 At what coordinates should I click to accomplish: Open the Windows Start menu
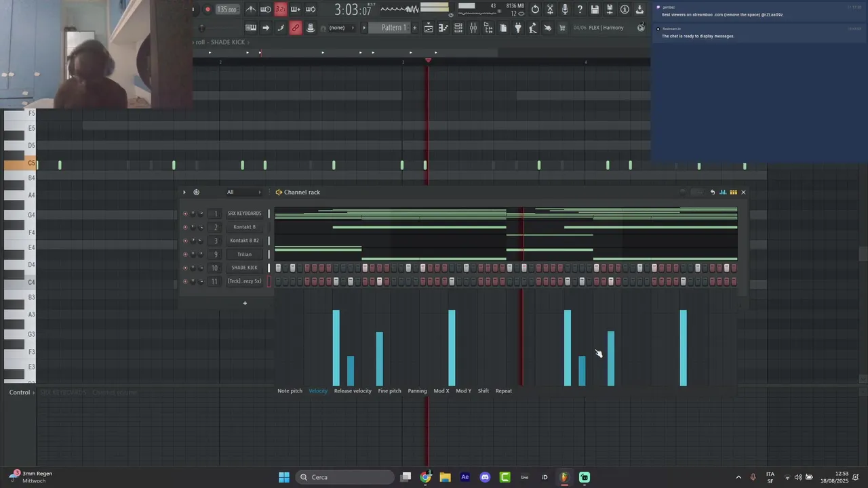pos(284,477)
